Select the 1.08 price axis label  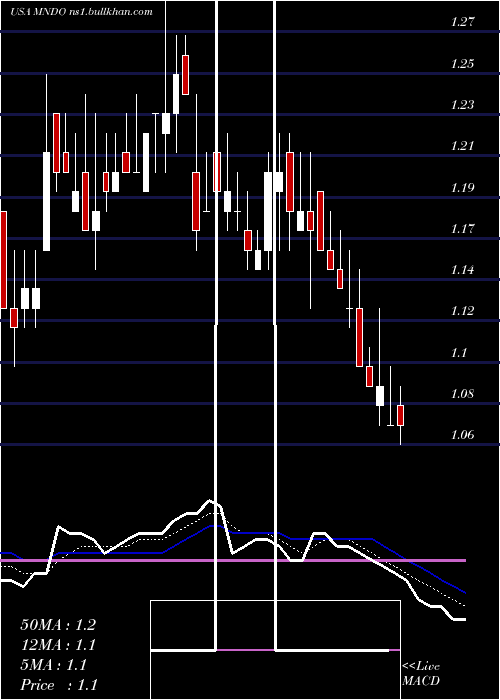462,394
